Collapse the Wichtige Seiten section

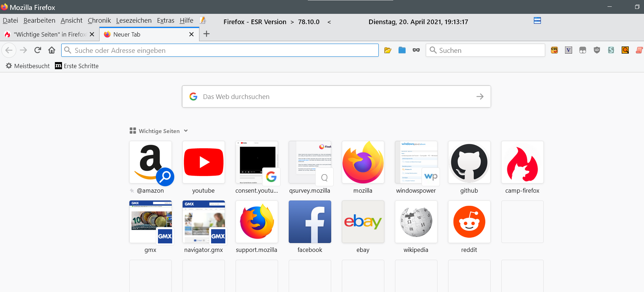[186, 131]
